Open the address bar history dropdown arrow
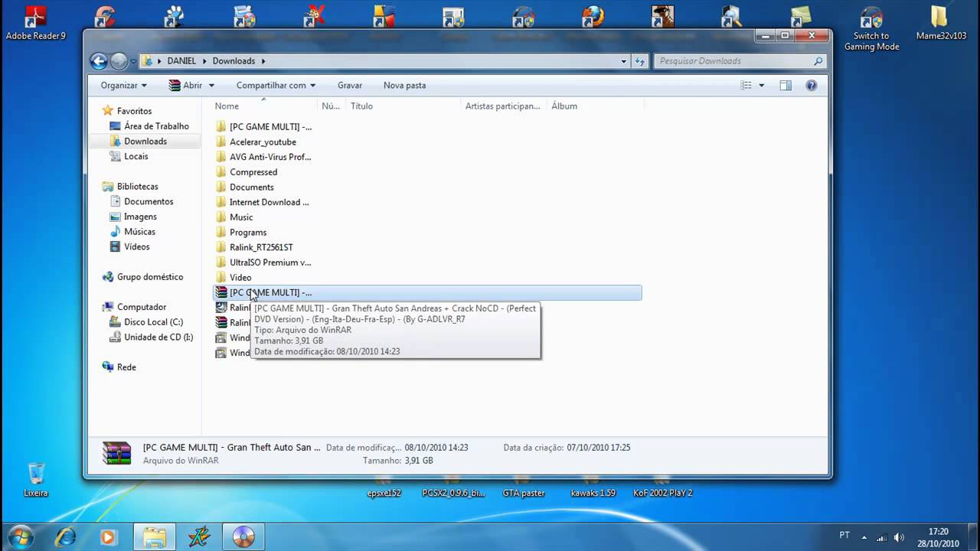The height and width of the screenshot is (551, 980). (624, 61)
